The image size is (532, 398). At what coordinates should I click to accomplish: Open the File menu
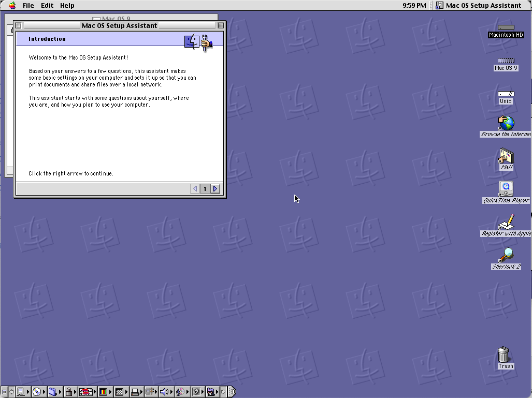[x=28, y=6]
